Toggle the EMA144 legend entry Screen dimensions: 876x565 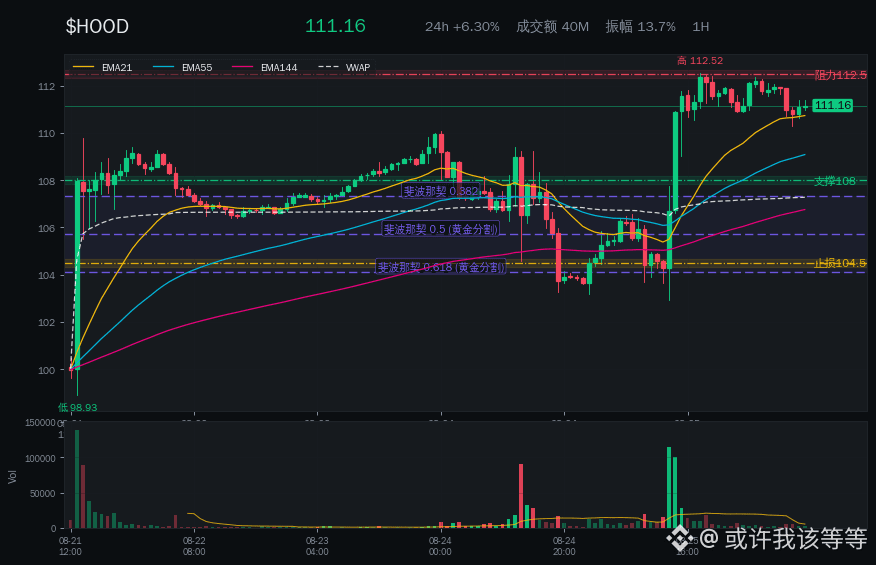pos(265,68)
